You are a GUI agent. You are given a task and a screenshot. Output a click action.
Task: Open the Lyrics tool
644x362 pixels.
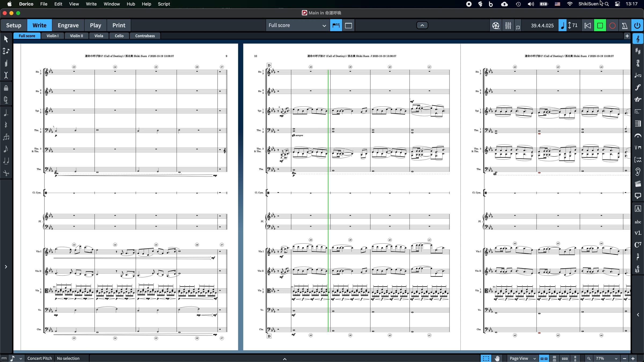pos(638,233)
